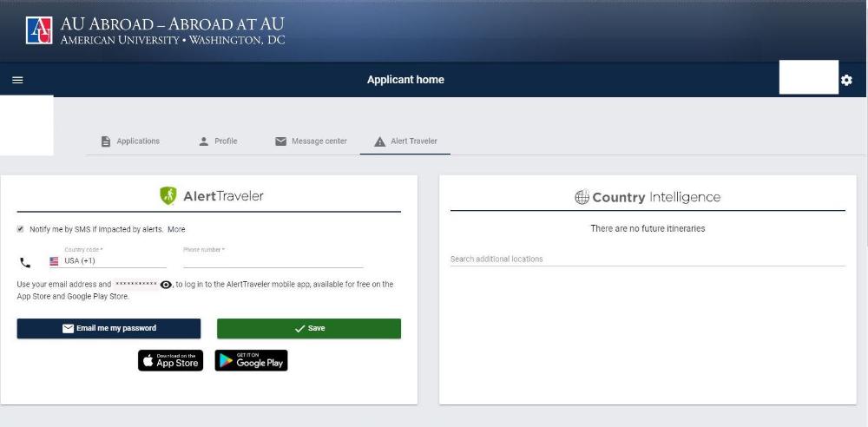Click the green Save button

tap(309, 328)
